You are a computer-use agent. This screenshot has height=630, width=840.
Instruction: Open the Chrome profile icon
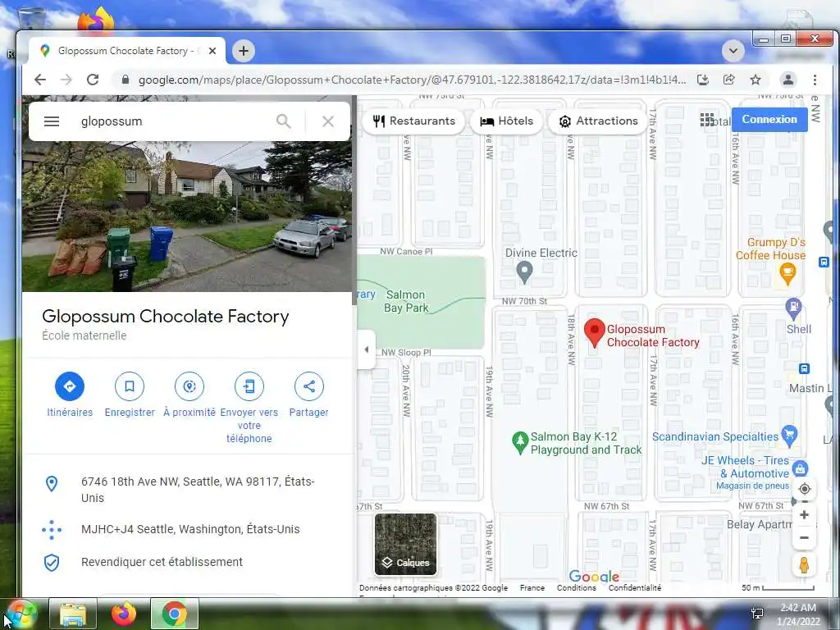point(788,80)
